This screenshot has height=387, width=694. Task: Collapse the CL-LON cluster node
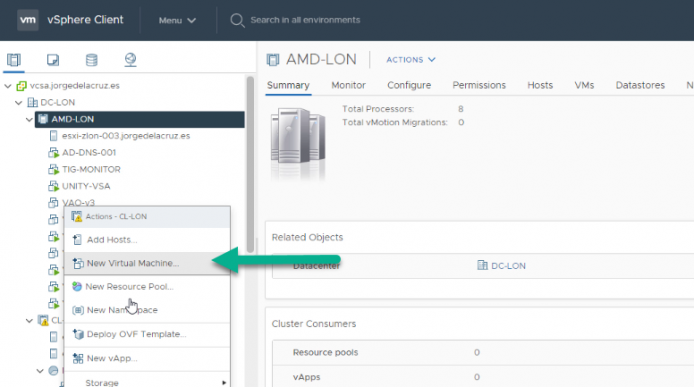pyautogui.click(x=29, y=320)
